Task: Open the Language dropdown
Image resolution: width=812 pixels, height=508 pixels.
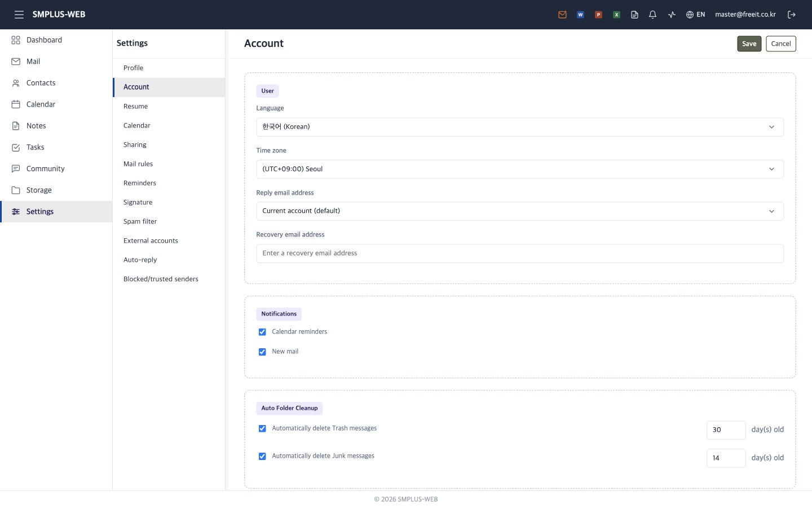Action: click(x=520, y=127)
